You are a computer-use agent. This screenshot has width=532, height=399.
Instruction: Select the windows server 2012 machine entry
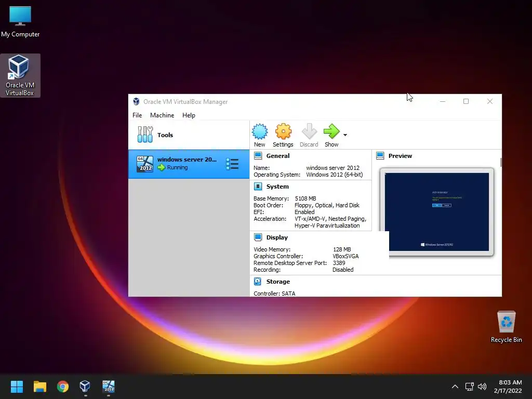point(189,164)
